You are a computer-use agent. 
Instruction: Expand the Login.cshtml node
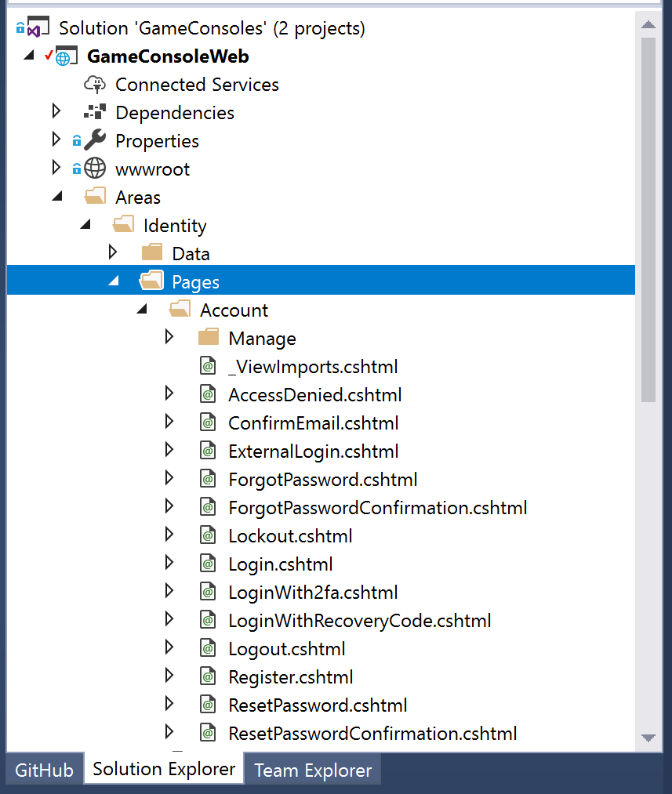(169, 563)
